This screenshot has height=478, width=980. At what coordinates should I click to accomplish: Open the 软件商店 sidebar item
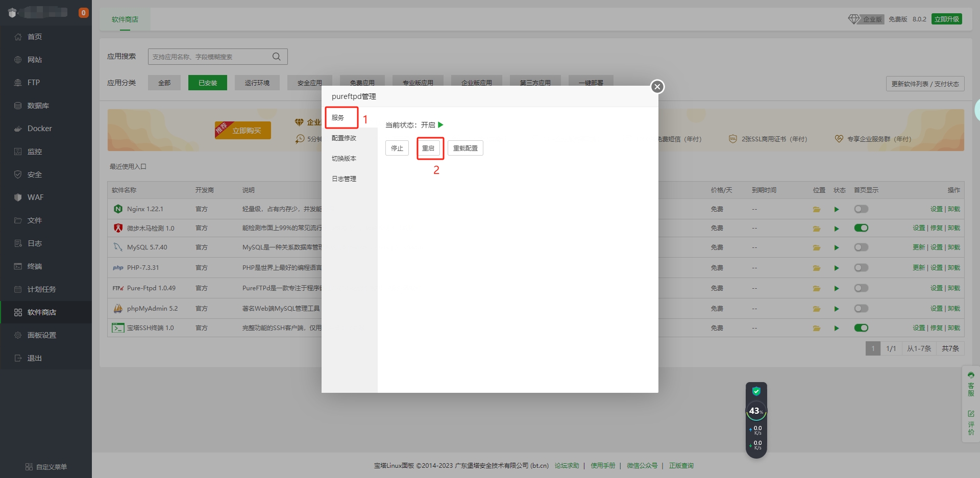[46, 312]
